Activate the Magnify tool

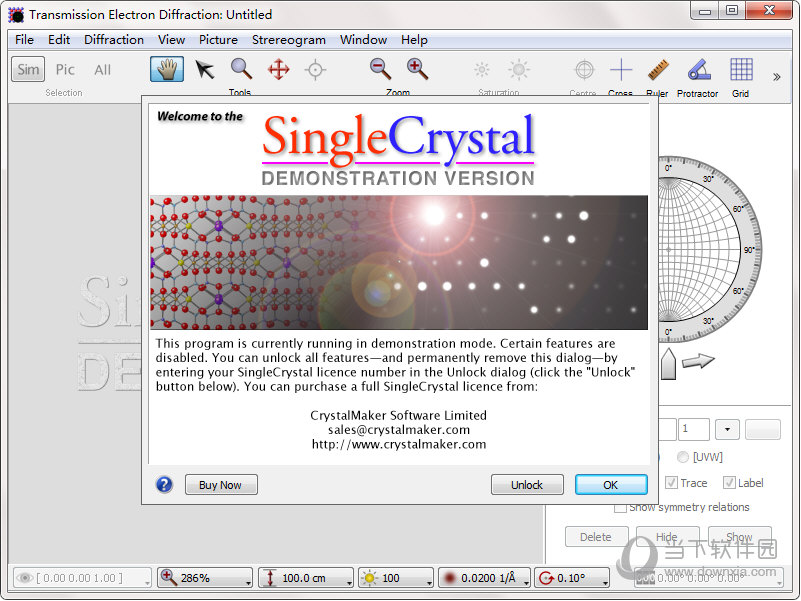tap(240, 70)
